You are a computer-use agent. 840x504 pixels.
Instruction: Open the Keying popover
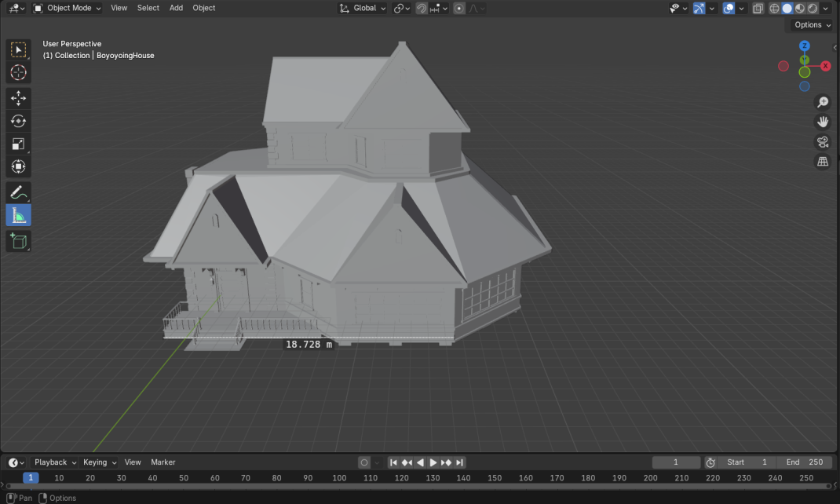[x=100, y=462]
